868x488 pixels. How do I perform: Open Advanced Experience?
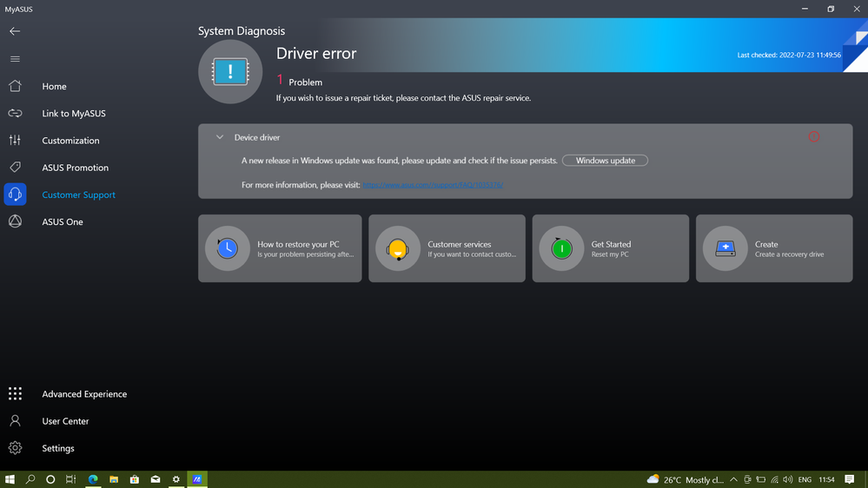84,394
